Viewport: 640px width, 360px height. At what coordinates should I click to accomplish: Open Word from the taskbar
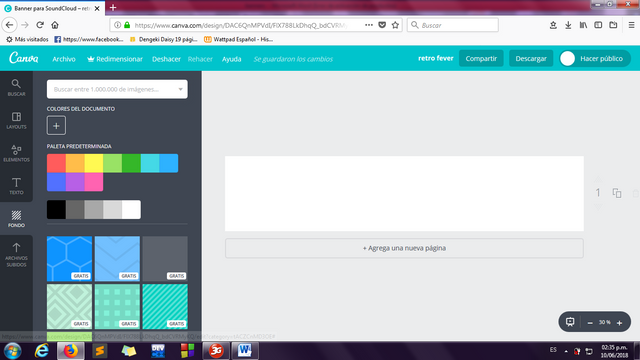(x=245, y=351)
